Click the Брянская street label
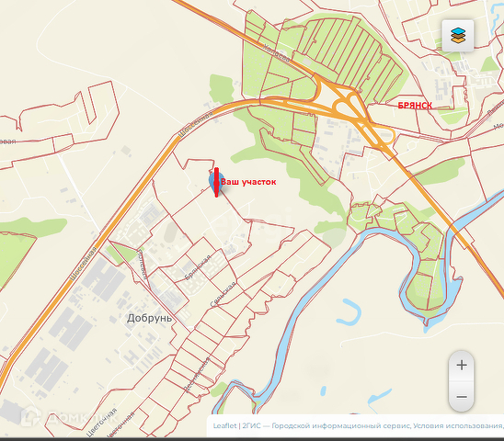The height and width of the screenshot is (441, 504). pyautogui.click(x=198, y=267)
